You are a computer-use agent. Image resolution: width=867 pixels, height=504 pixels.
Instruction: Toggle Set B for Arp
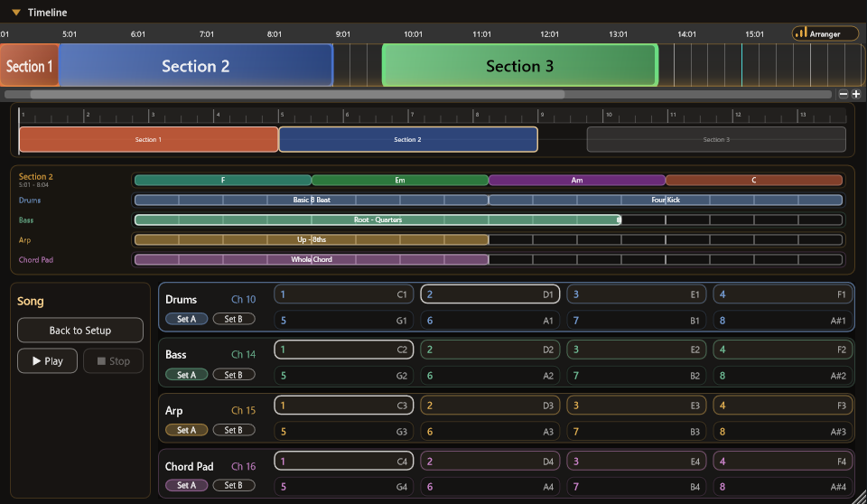point(233,430)
